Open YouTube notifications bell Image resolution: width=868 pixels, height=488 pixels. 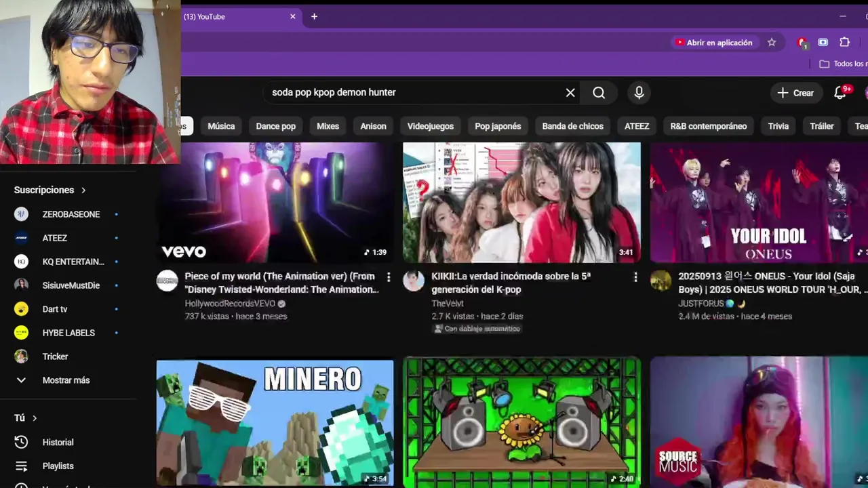tap(840, 93)
